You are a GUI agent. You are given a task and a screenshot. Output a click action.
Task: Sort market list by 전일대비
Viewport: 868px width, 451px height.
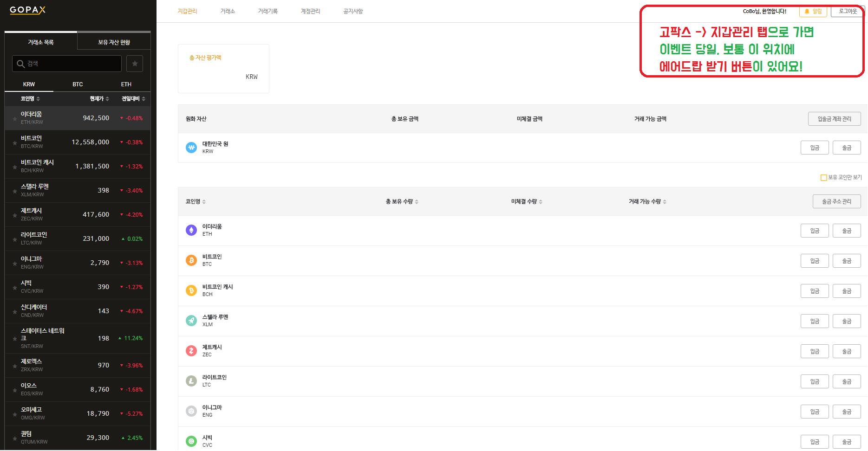[x=133, y=99]
